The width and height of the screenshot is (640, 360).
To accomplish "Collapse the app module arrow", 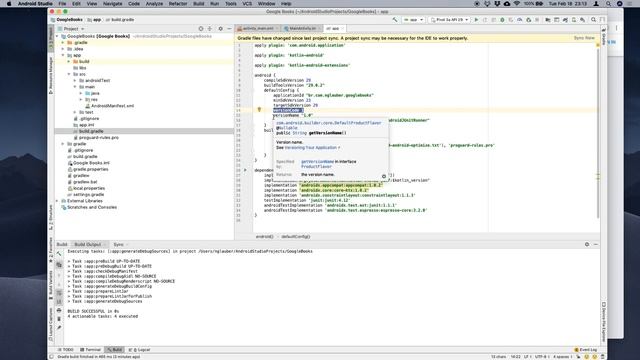I will pyautogui.click(x=63, y=55).
